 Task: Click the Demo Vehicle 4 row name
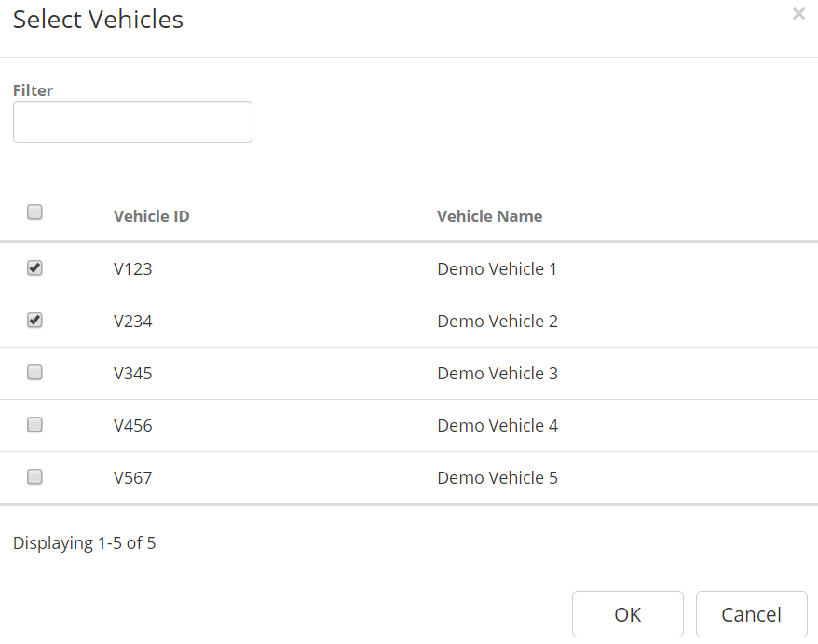tap(497, 426)
